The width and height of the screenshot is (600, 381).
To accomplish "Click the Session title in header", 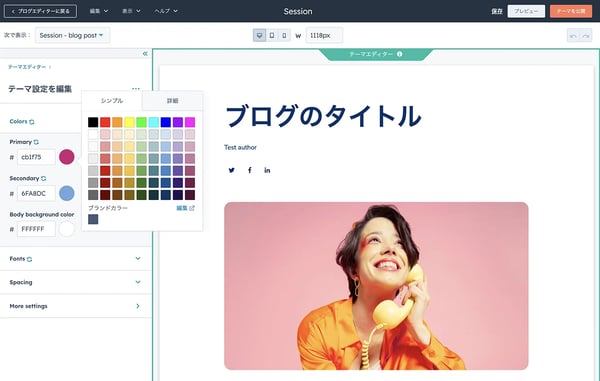I will [x=298, y=11].
